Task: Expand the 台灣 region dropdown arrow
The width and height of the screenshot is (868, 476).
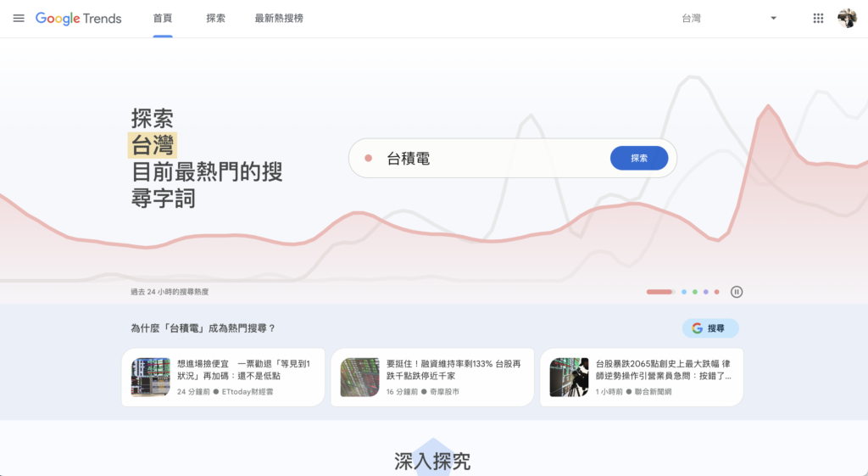Action: tap(773, 19)
